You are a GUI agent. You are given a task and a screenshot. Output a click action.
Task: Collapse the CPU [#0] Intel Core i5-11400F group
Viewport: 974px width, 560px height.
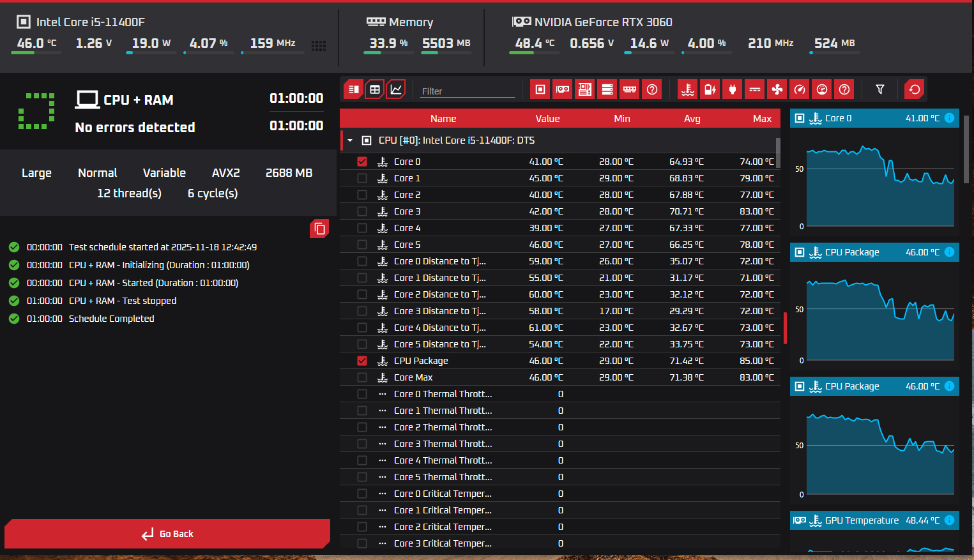pyautogui.click(x=350, y=140)
